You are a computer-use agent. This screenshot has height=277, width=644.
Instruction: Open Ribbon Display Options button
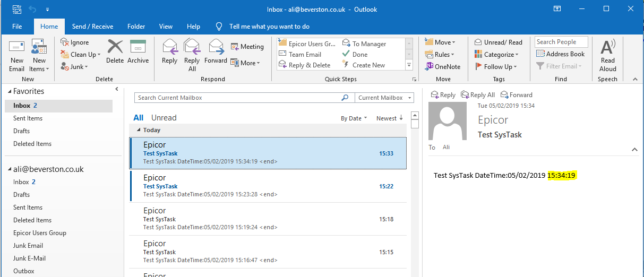pos(557,9)
